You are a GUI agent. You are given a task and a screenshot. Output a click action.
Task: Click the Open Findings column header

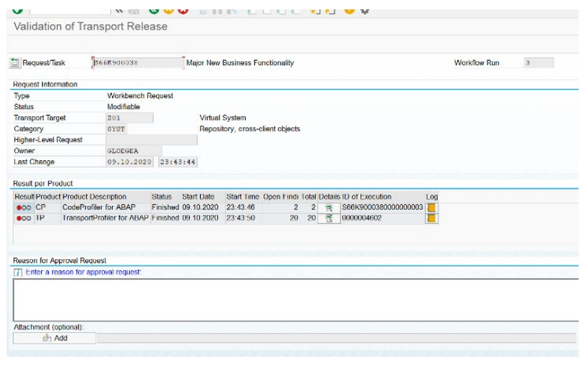coord(281,196)
